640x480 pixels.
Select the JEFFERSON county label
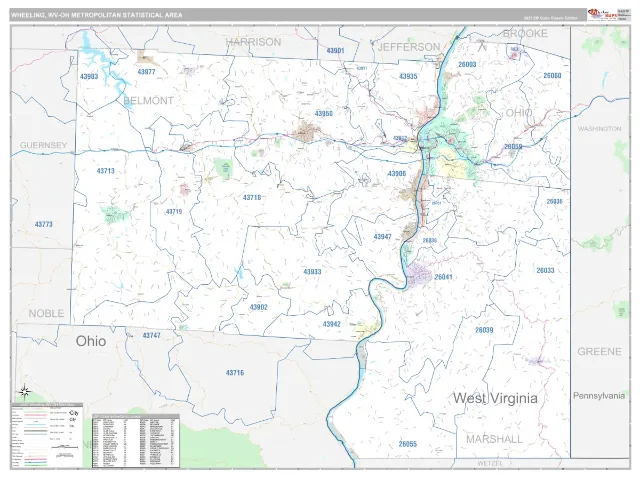point(409,47)
